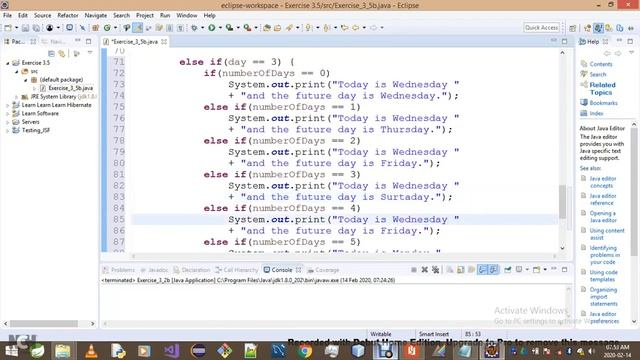Click Remove All Terminated Launches icon
640x360 pixels.
coord(436,270)
